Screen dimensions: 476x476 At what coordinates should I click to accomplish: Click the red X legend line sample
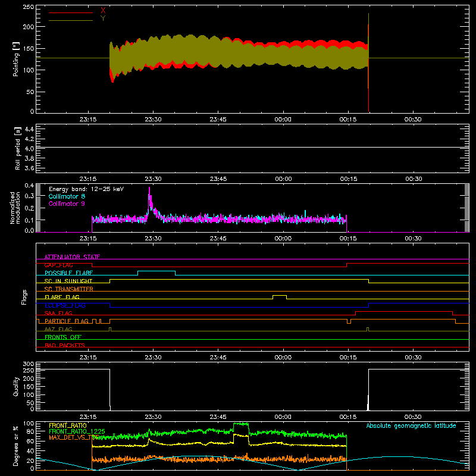71,12
